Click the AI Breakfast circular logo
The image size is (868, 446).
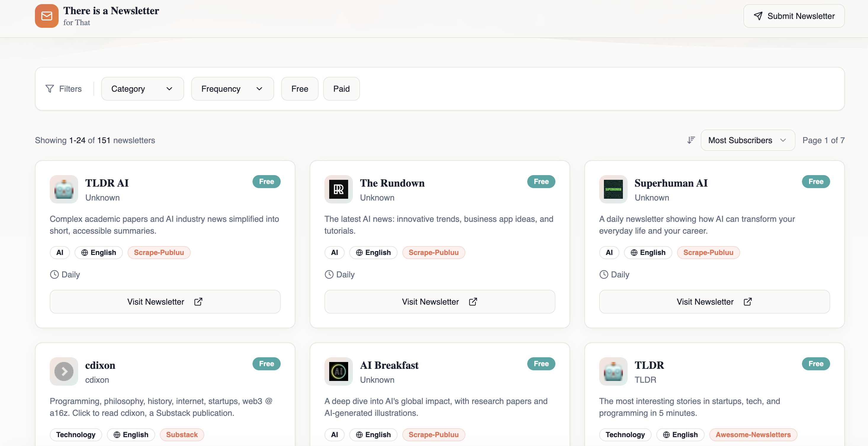[338, 371]
